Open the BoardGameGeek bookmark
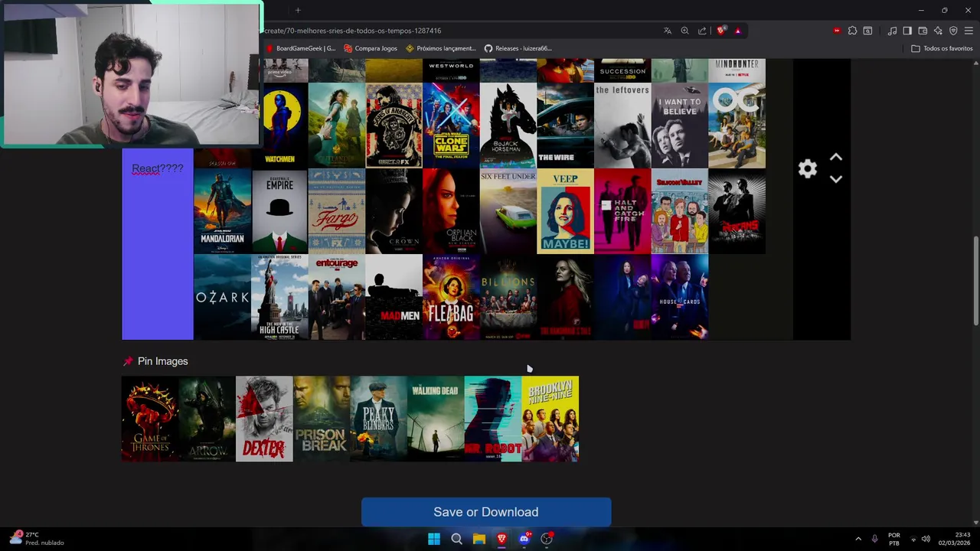The width and height of the screenshot is (980, 551). tap(300, 48)
